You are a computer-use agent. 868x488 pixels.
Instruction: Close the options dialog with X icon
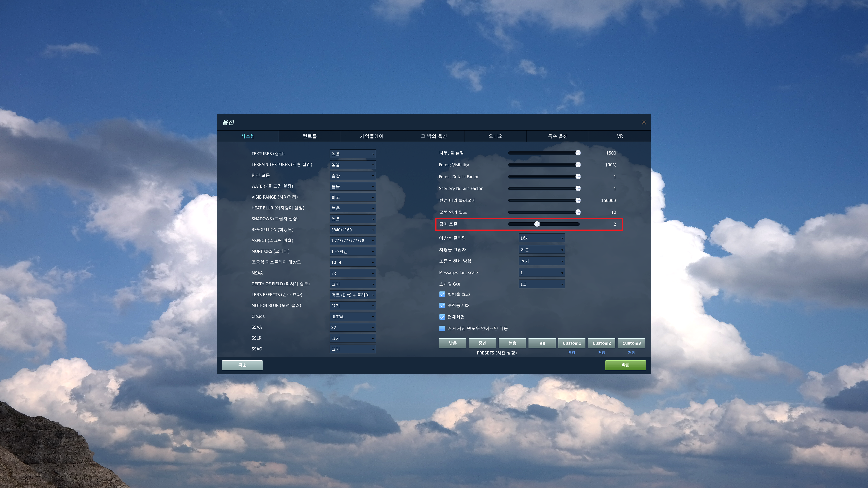644,122
